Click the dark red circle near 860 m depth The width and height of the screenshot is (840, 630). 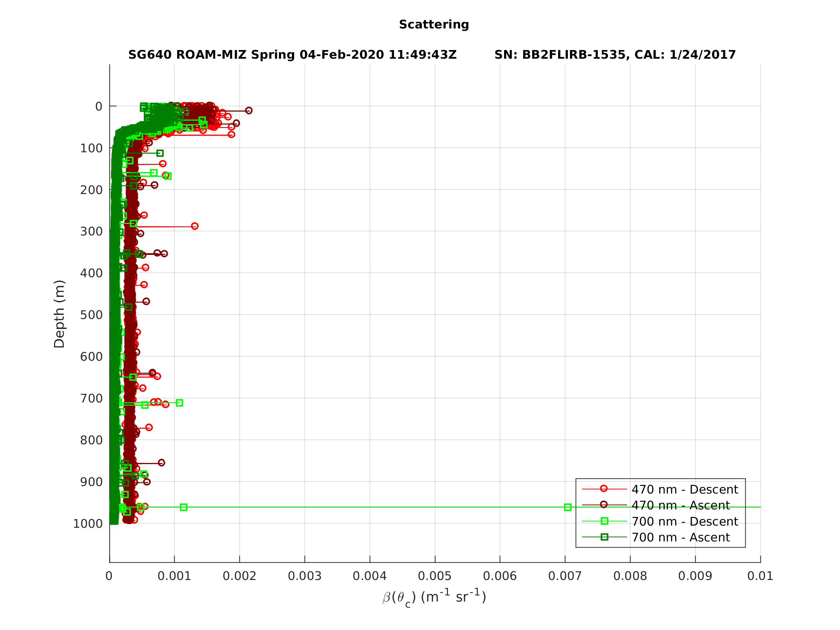coord(161,463)
